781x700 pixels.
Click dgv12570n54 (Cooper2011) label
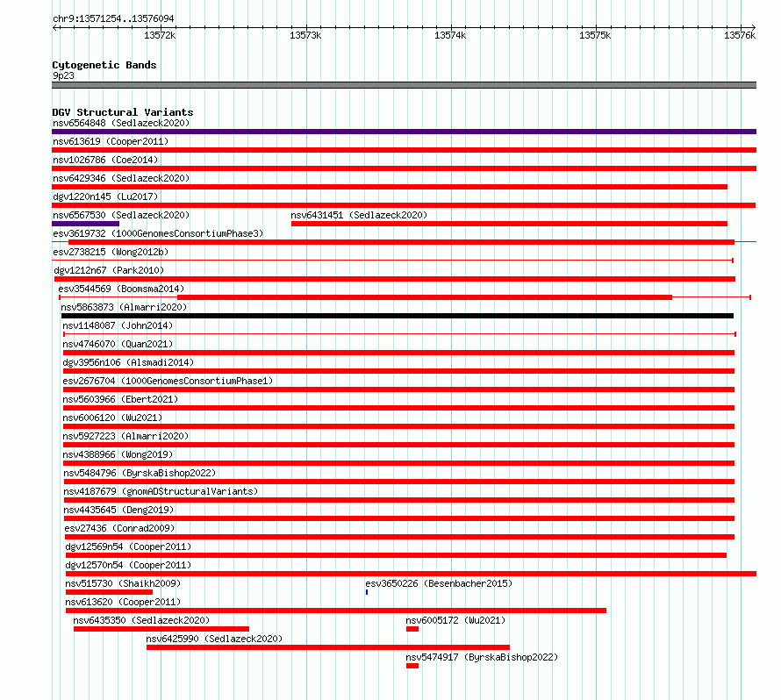coord(128,565)
